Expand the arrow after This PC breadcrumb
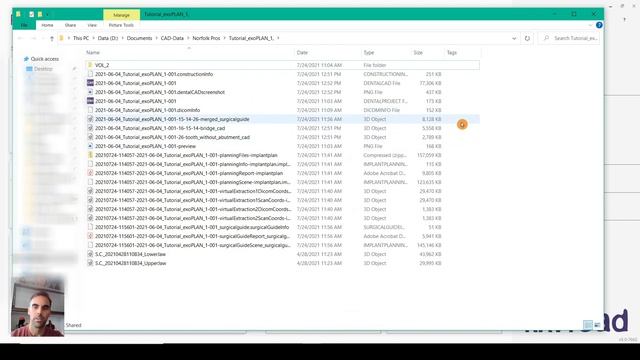The height and width of the screenshot is (360, 640). [93, 38]
